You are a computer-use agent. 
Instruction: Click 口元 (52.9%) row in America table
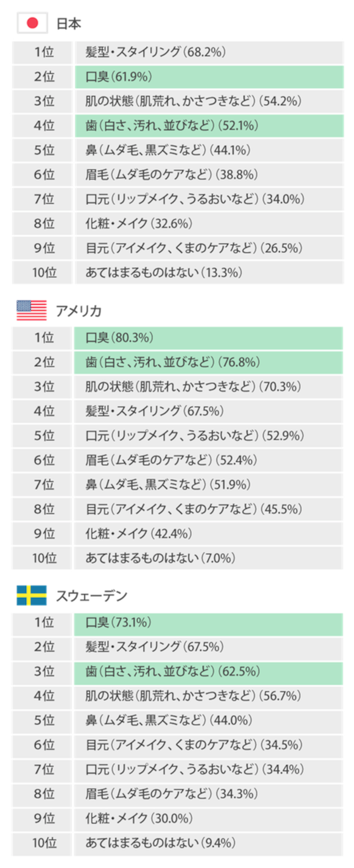tap(208, 436)
